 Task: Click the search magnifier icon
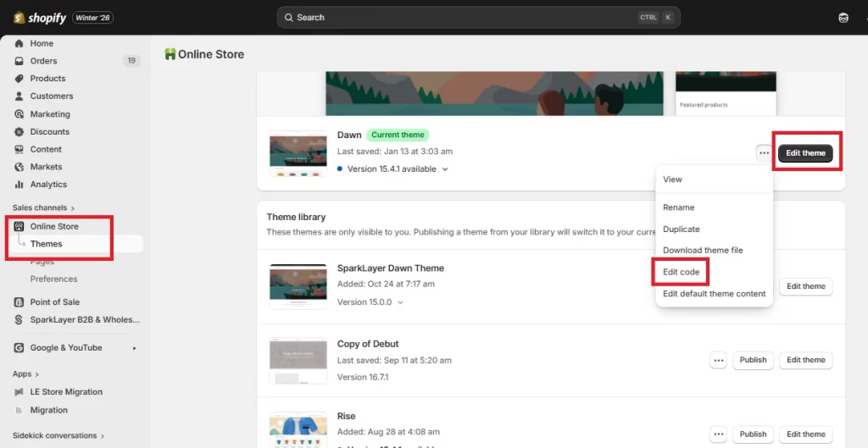[288, 18]
